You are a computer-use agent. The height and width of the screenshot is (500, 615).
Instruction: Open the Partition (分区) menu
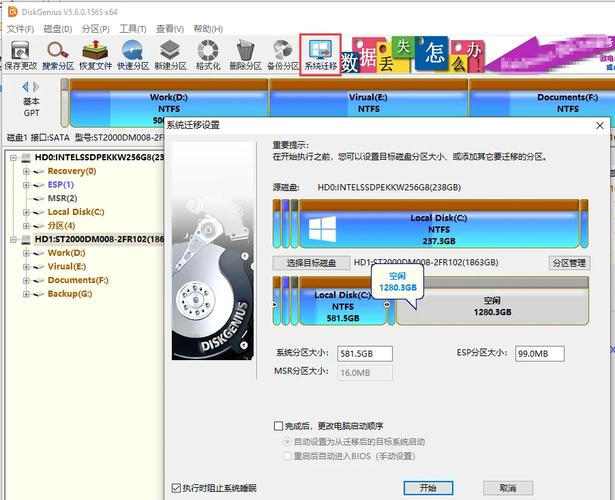click(95, 29)
